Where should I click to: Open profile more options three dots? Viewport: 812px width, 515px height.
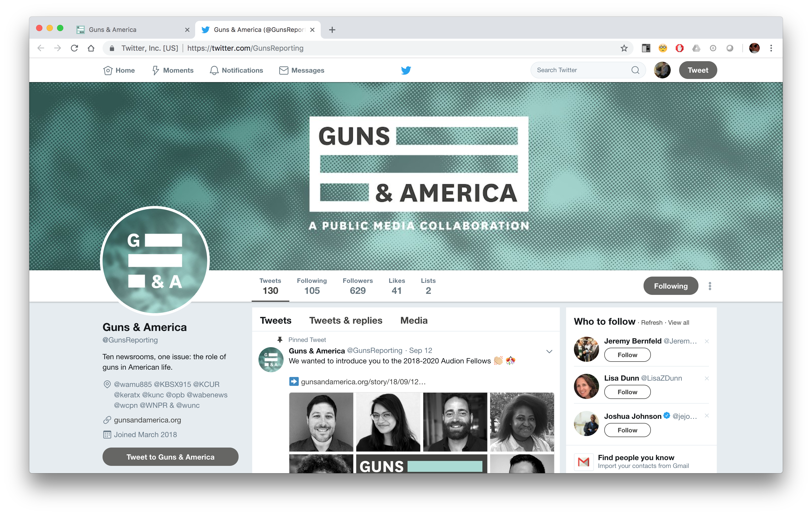click(709, 286)
